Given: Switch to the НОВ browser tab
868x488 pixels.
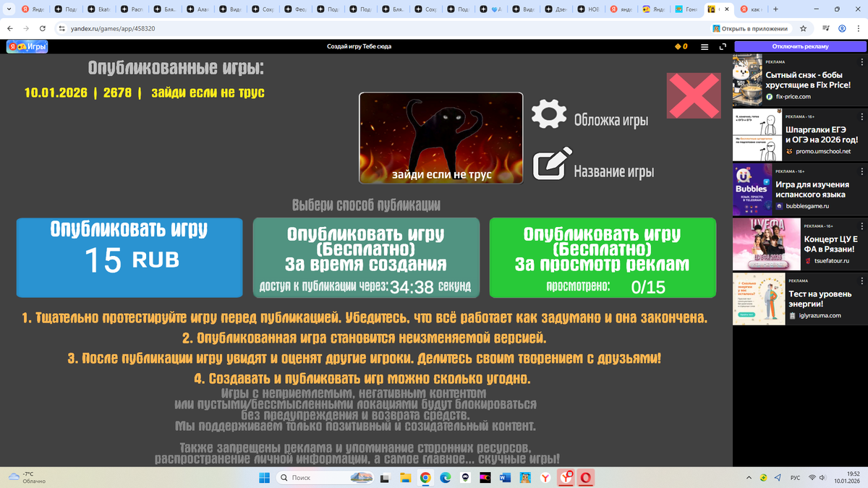Looking at the screenshot, I should [590, 9].
